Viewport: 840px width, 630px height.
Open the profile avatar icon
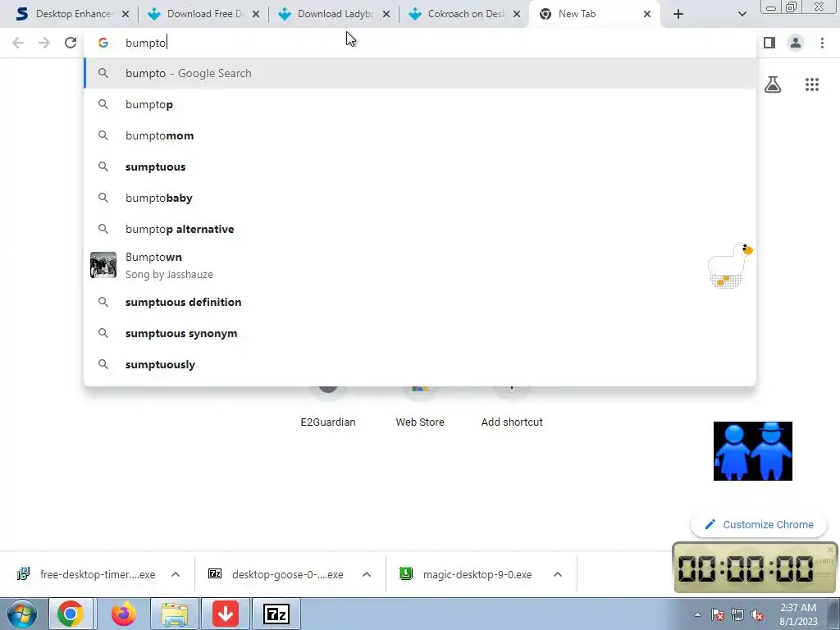point(796,43)
